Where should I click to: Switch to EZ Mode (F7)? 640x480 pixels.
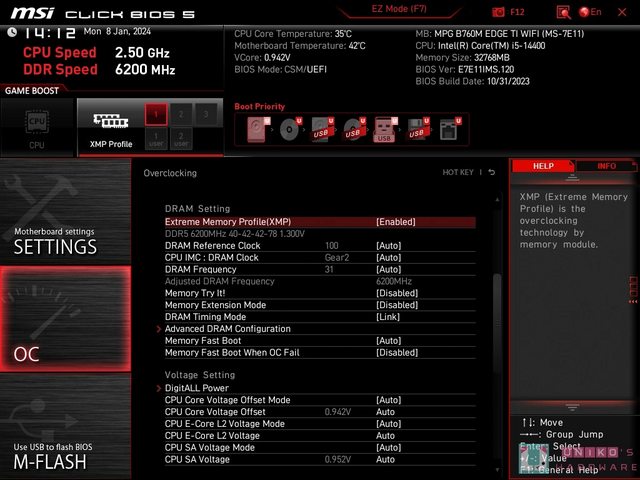(x=399, y=9)
